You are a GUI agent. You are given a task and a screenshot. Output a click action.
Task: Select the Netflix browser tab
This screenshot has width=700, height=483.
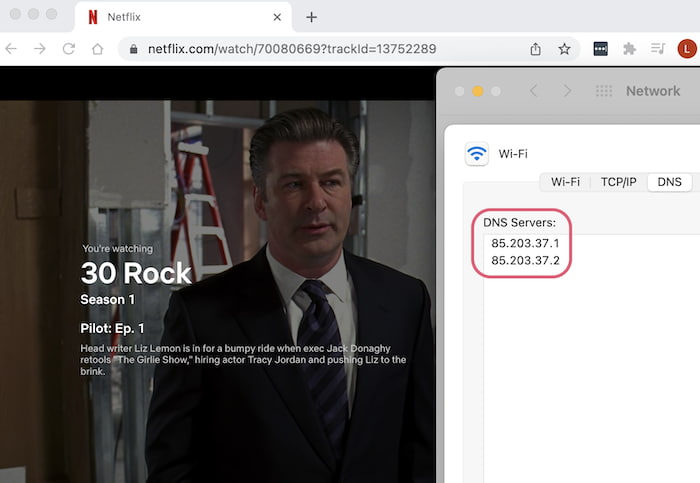tap(183, 17)
